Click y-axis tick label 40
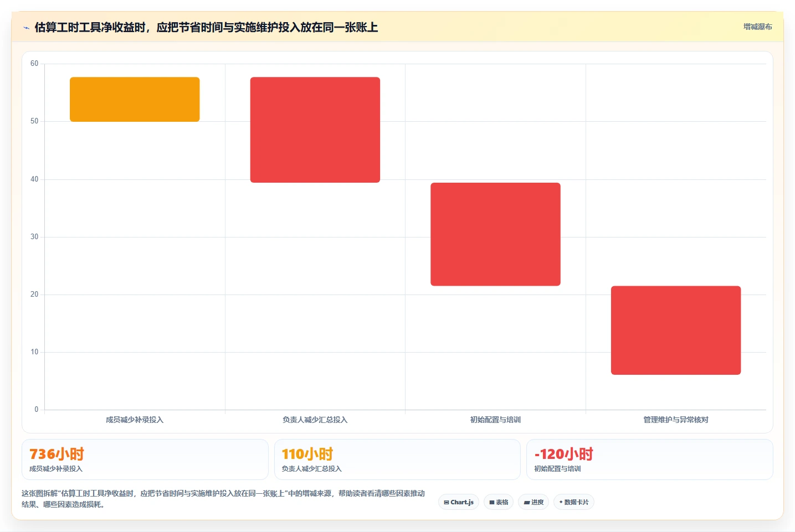The image size is (795, 532). click(x=34, y=179)
